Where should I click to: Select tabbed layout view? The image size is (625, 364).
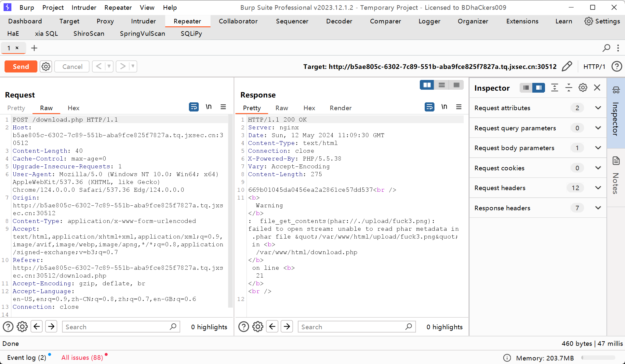(457, 85)
